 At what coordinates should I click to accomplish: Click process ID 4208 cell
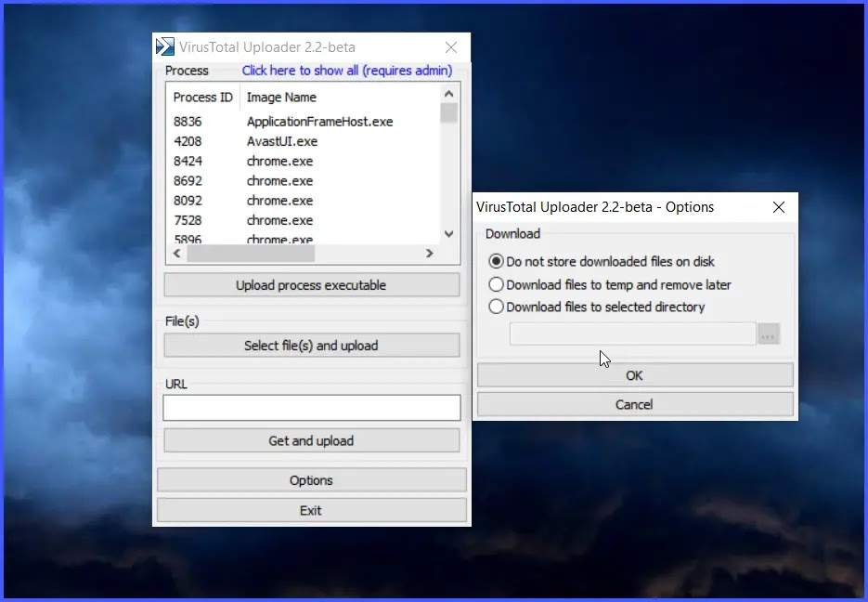(x=188, y=142)
